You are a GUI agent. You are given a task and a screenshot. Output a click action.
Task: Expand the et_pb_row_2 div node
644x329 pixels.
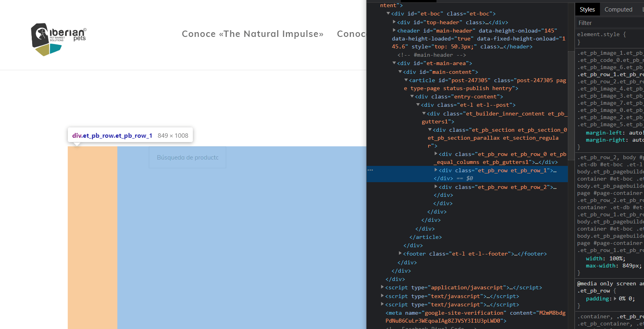pyautogui.click(x=436, y=187)
